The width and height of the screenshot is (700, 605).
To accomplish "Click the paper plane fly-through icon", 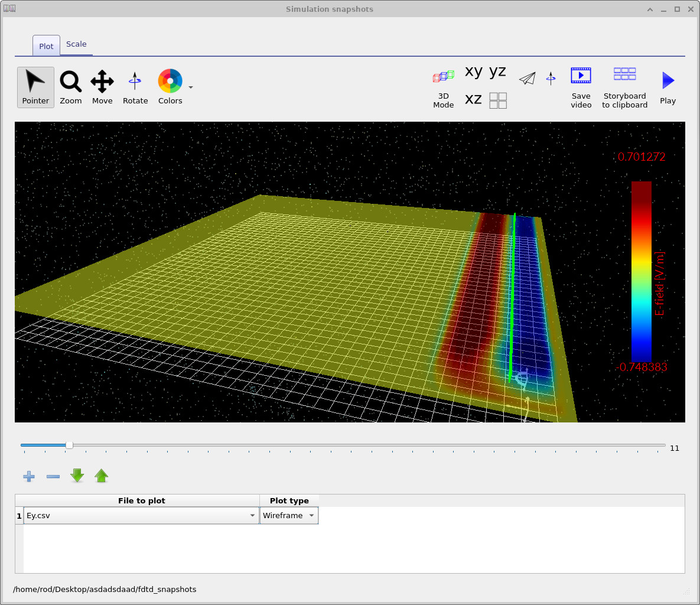I will coord(528,79).
